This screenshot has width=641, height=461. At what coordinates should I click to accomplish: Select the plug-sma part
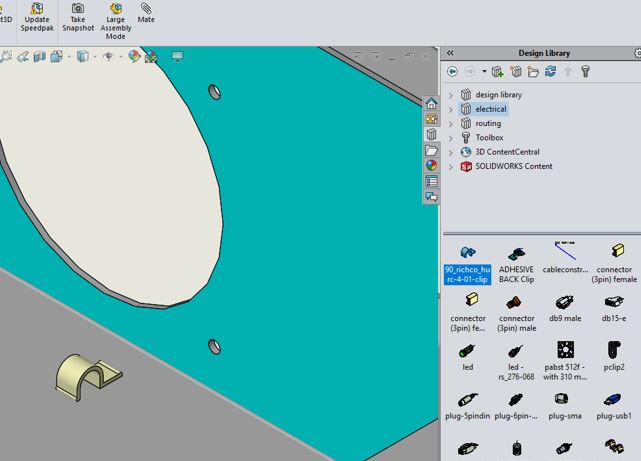pyautogui.click(x=565, y=406)
